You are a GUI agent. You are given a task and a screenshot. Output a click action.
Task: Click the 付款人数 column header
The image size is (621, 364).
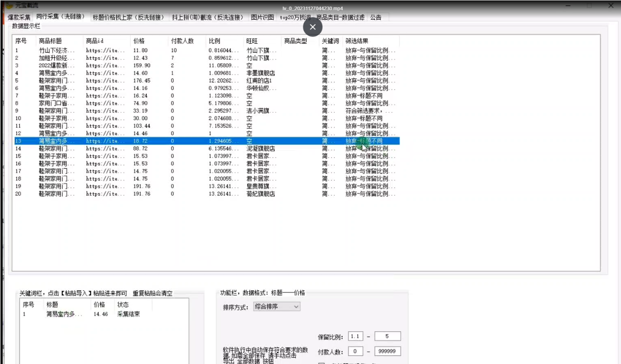click(x=183, y=41)
